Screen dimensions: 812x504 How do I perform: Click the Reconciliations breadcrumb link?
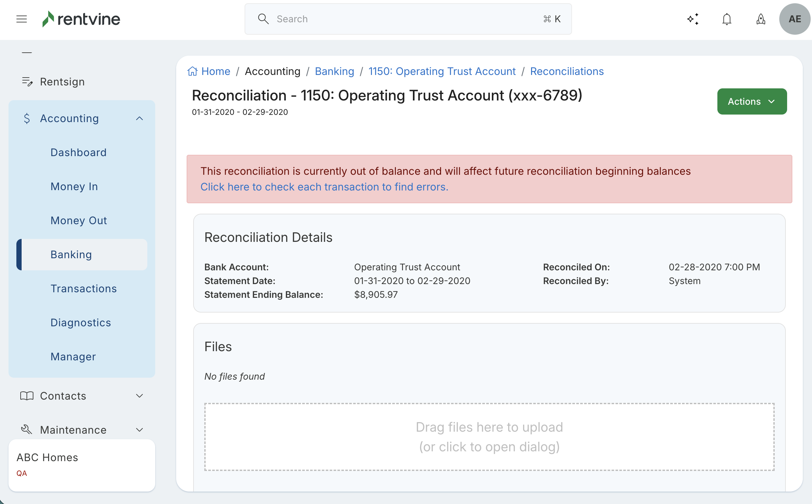(x=566, y=71)
